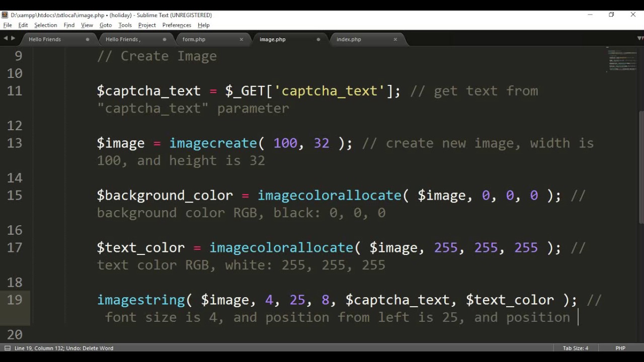Image resolution: width=644 pixels, height=362 pixels.
Task: Click the '// Create Image' comment
Action: (157, 56)
